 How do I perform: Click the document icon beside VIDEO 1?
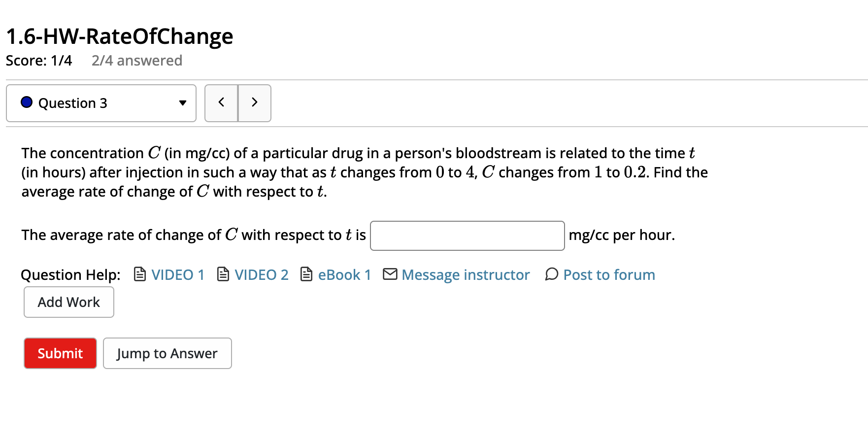(140, 274)
